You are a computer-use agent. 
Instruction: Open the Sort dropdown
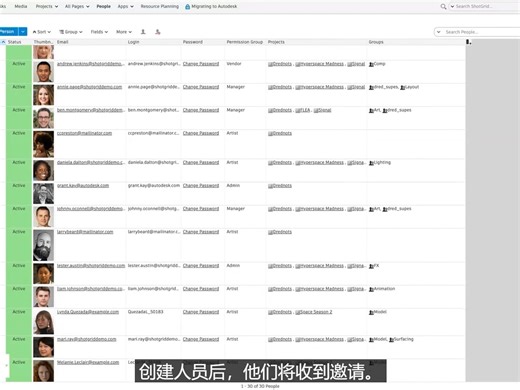42,32
